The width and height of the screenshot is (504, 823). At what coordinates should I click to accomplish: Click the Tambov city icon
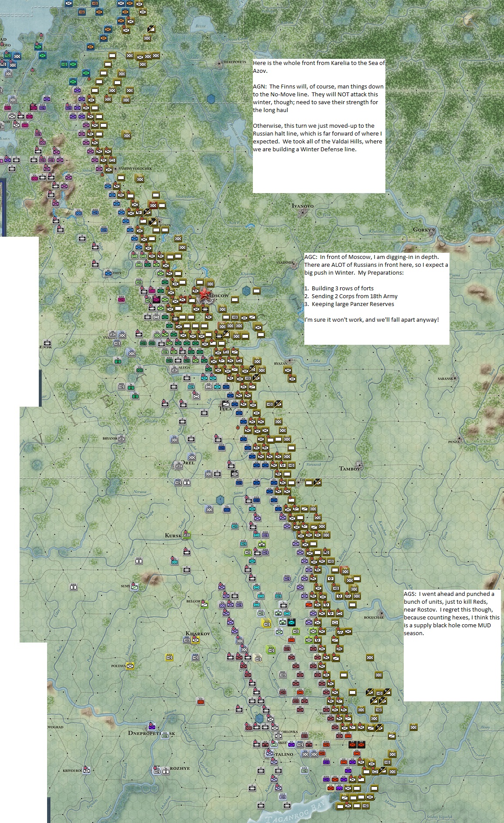pyautogui.click(x=358, y=465)
